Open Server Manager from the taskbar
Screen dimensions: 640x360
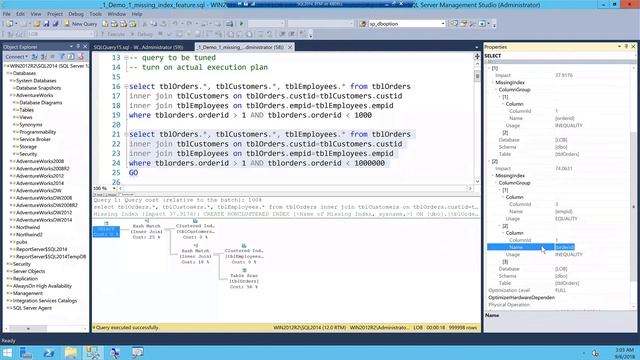click(x=26, y=352)
